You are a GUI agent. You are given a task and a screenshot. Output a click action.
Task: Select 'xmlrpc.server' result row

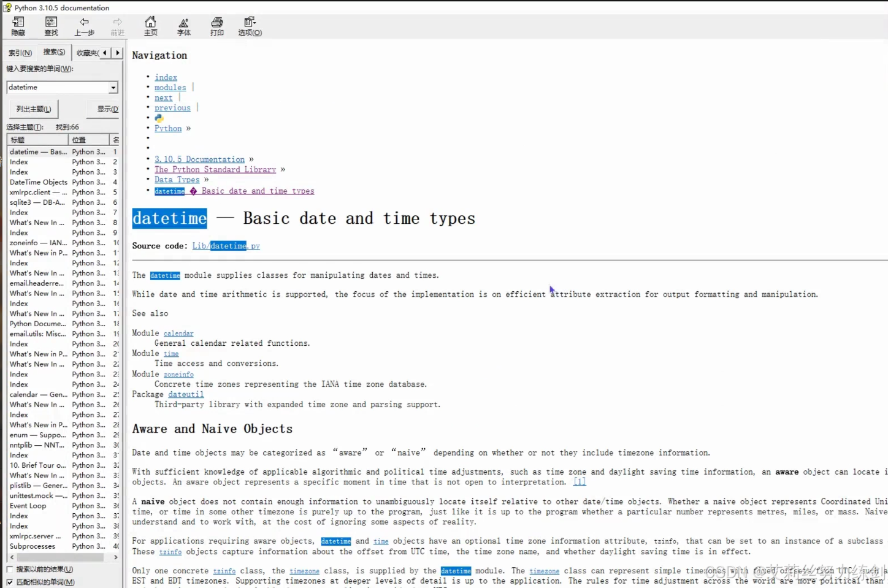[63, 536]
